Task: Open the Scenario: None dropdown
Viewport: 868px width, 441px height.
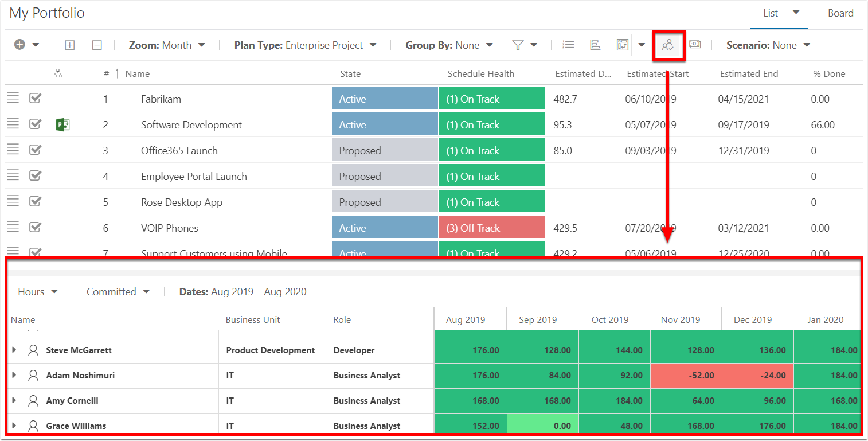Action: tap(768, 45)
